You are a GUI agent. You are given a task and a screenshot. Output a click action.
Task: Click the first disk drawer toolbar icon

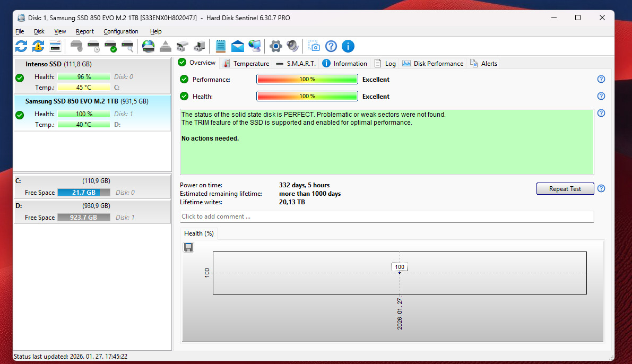(x=182, y=46)
